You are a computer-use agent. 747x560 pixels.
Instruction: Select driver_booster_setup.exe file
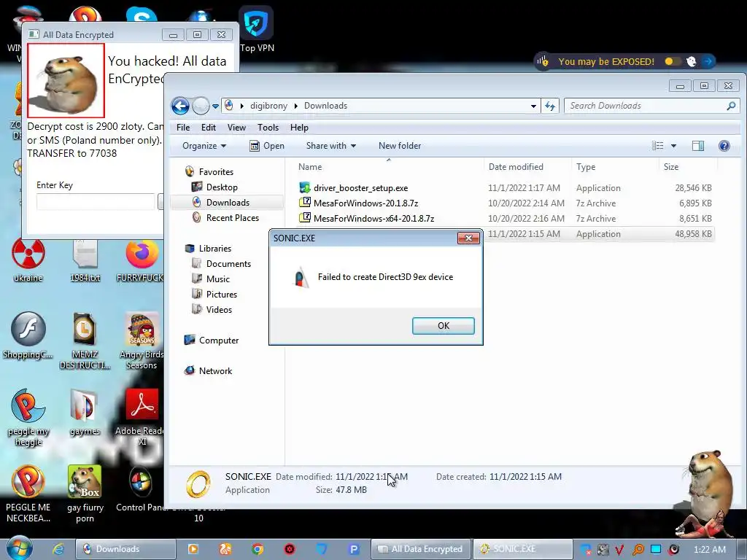pyautogui.click(x=360, y=188)
